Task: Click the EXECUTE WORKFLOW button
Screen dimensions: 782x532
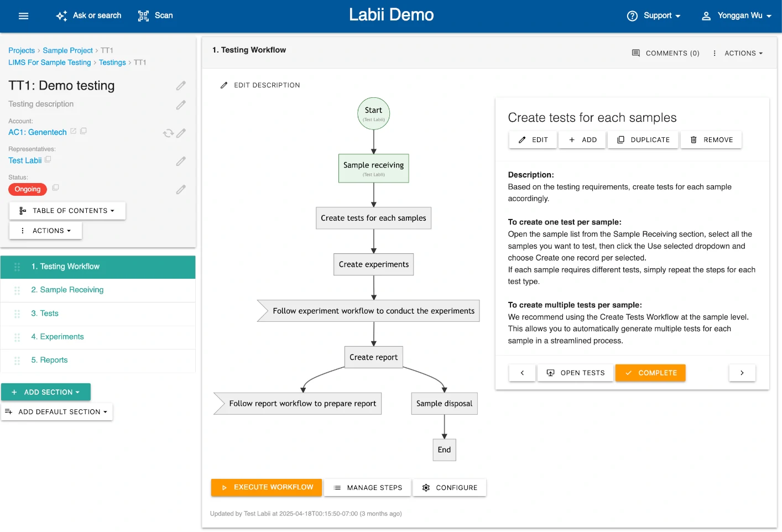Action: pos(266,487)
